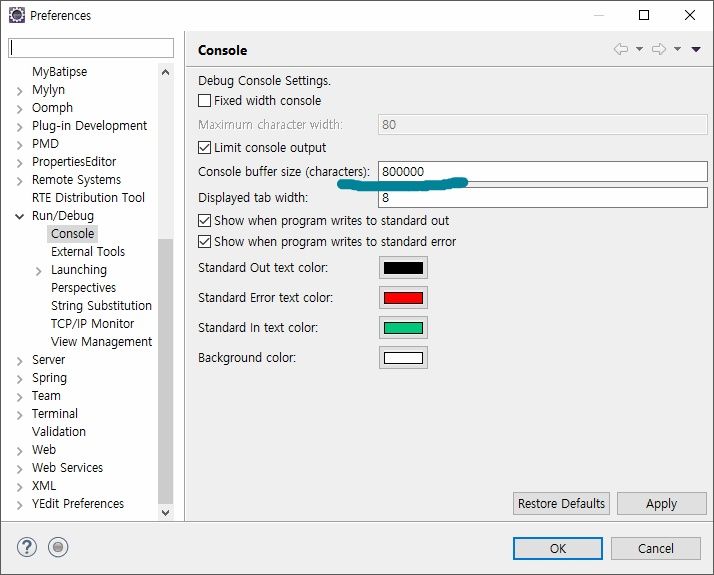Open String Substitution page
The height and width of the screenshot is (575, 714).
101,305
